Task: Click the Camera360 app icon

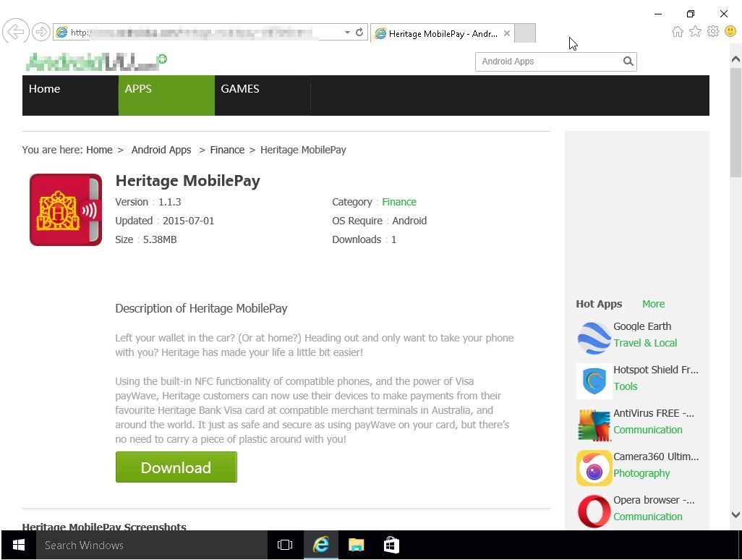Action: (594, 468)
